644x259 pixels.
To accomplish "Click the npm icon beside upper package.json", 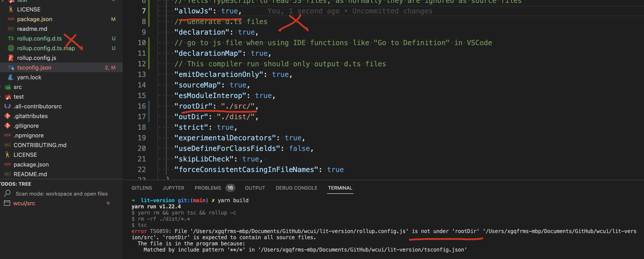I will click(x=11, y=19).
